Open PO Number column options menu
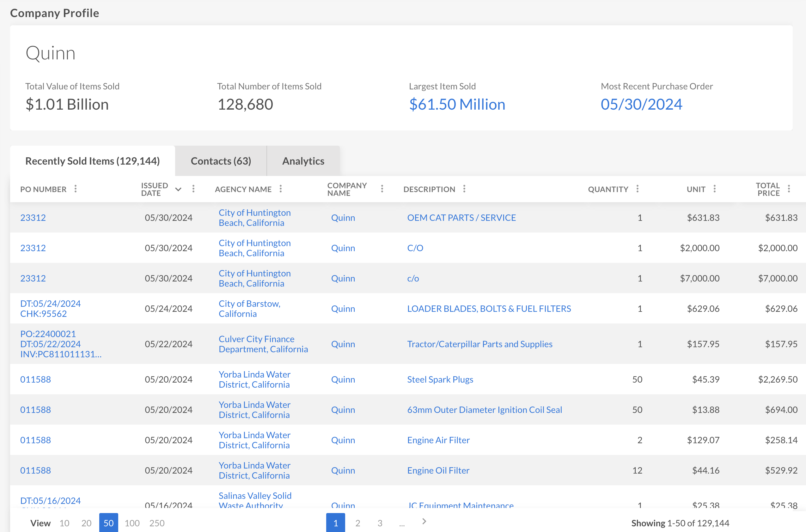The height and width of the screenshot is (532, 806). [75, 189]
